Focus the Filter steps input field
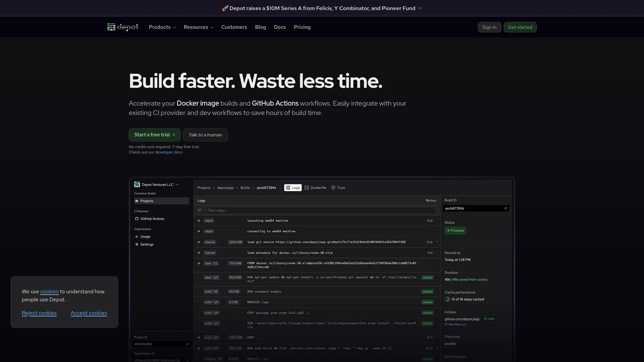 (x=321, y=210)
